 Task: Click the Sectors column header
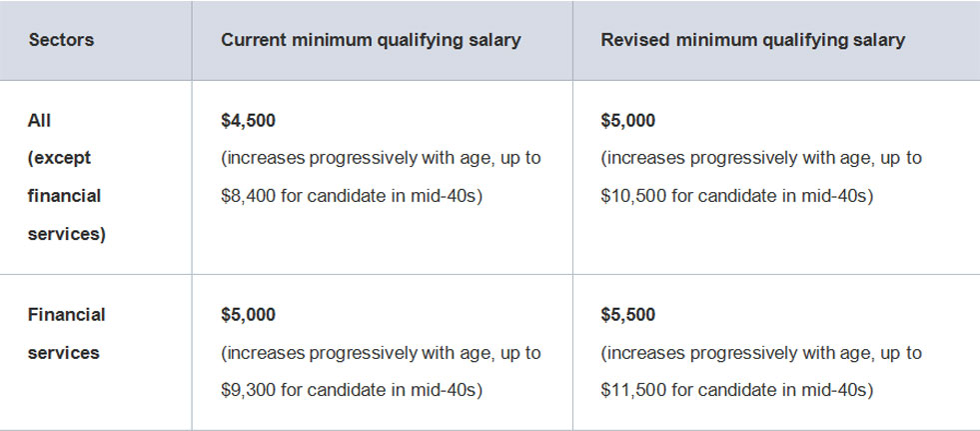61,40
